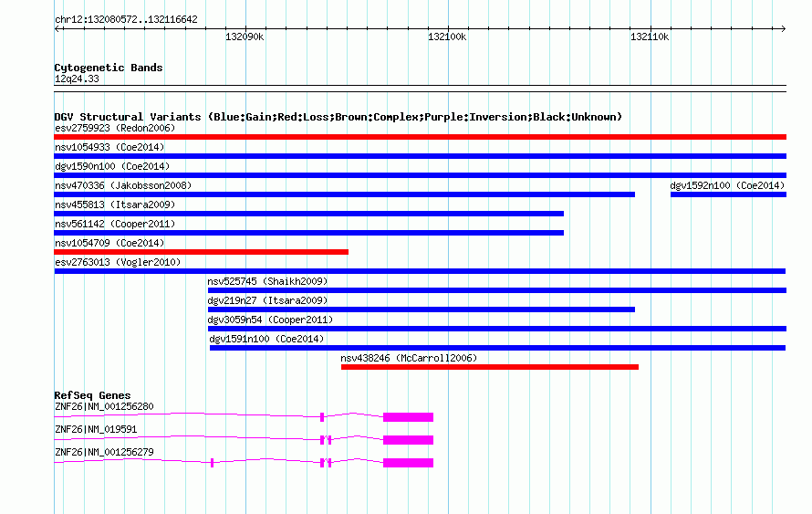Click the right arrowhead of the ruler
812x514 pixels.
784,29
